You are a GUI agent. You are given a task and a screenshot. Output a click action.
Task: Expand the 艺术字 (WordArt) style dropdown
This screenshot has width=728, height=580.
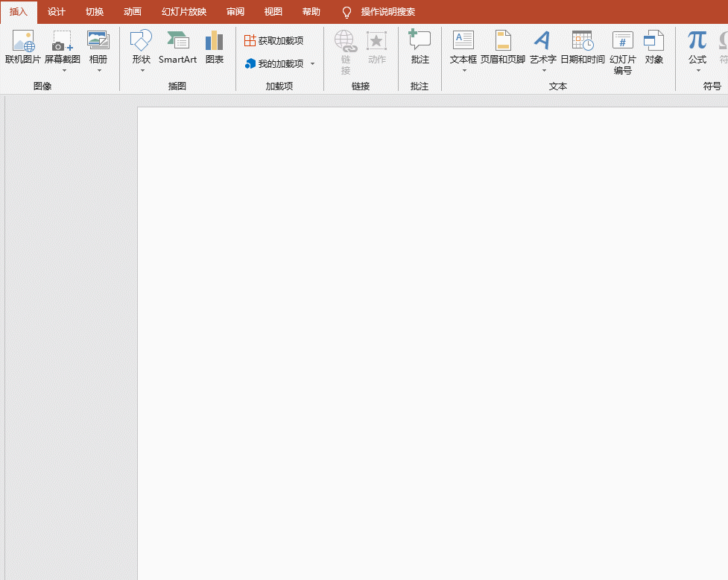tap(543, 70)
